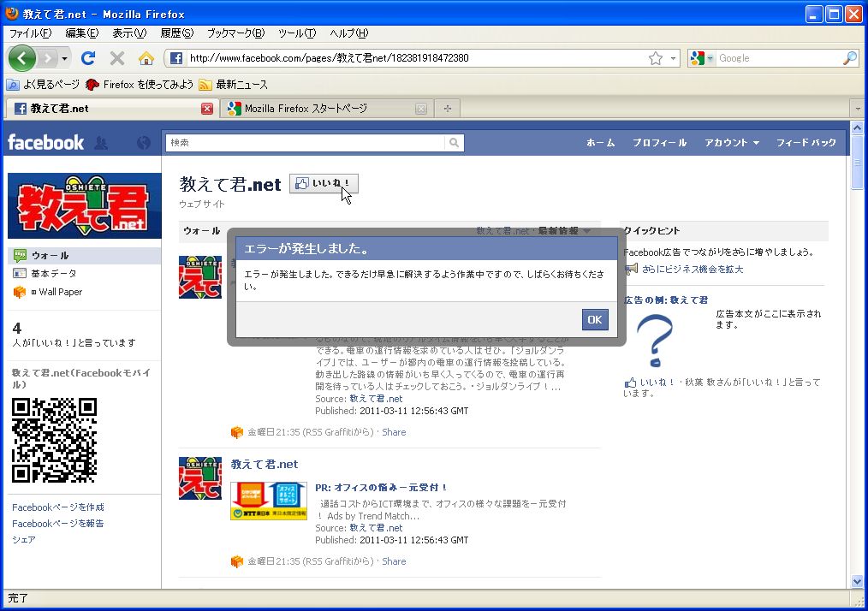Expand the アカウント dropdown menu
868x611 pixels.
(x=732, y=143)
